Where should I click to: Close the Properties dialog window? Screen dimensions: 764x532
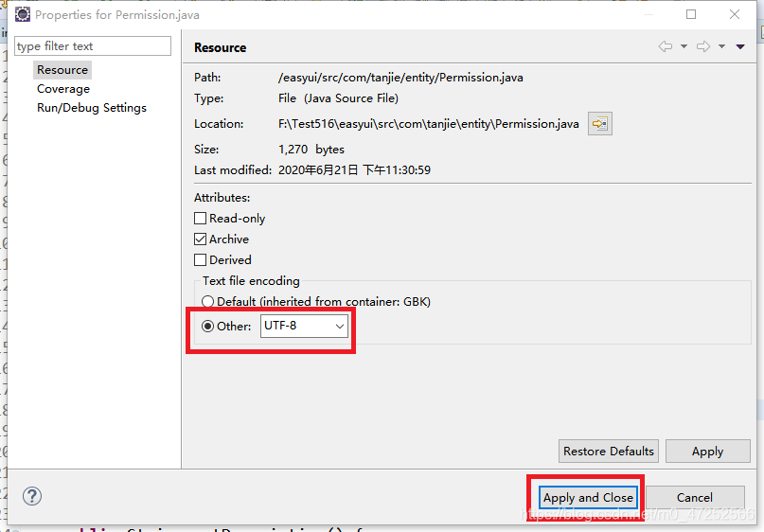click(735, 14)
